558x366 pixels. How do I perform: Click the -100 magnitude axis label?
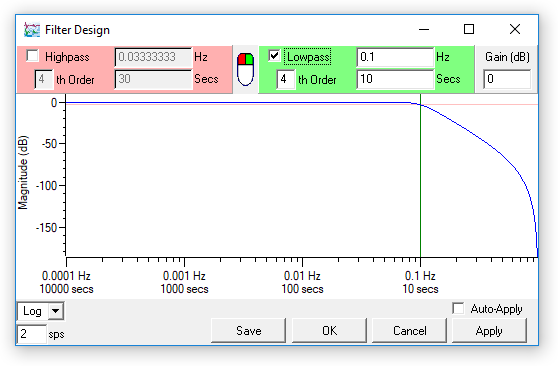click(x=46, y=185)
